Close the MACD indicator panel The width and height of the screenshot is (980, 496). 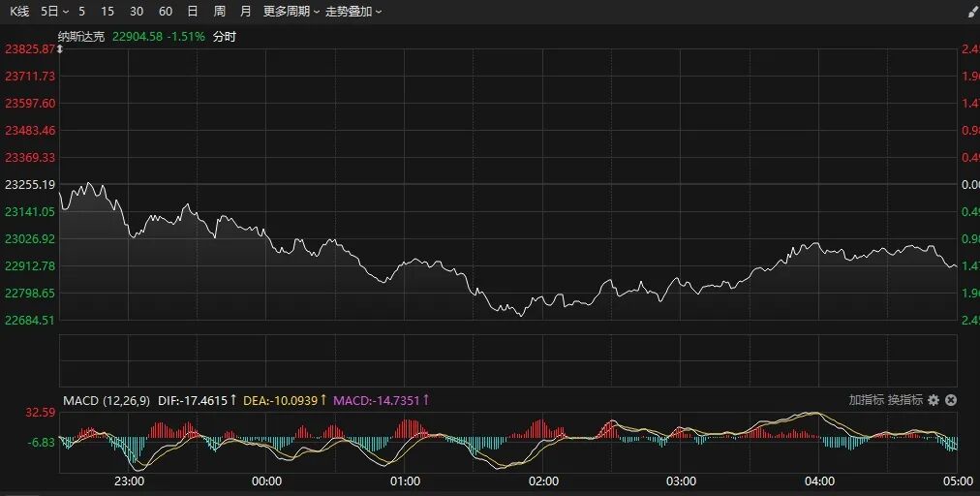pyautogui.click(x=951, y=400)
